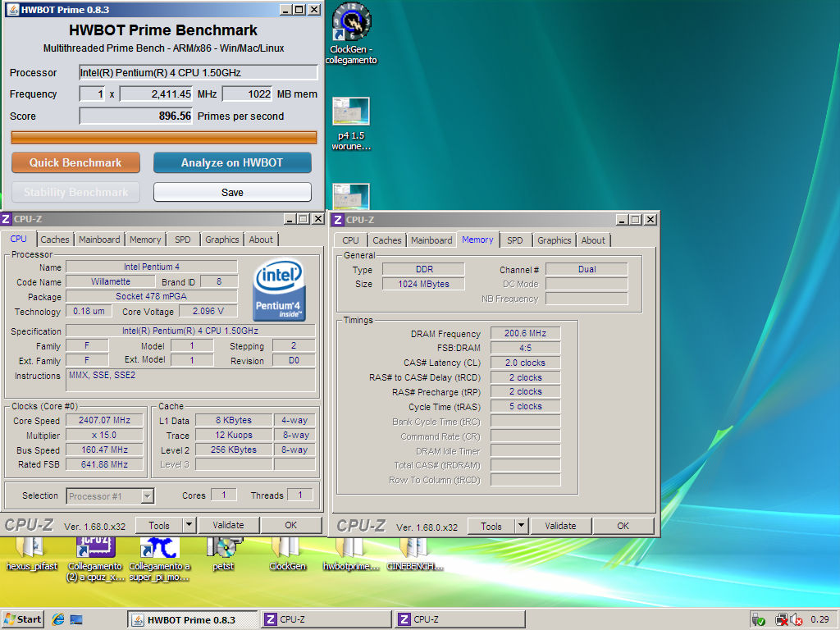Click the muted volume tray icon
The image size is (840, 630).
coord(797,620)
